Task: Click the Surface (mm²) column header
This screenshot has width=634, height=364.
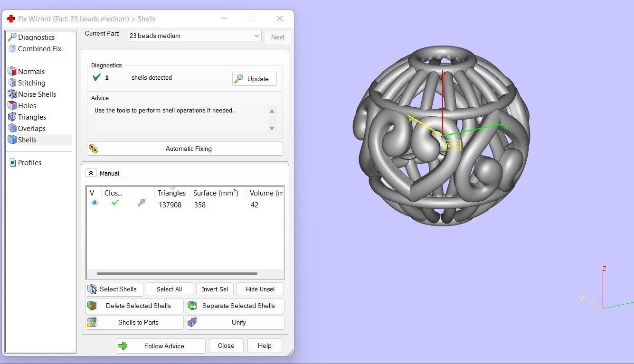Action: coord(216,193)
